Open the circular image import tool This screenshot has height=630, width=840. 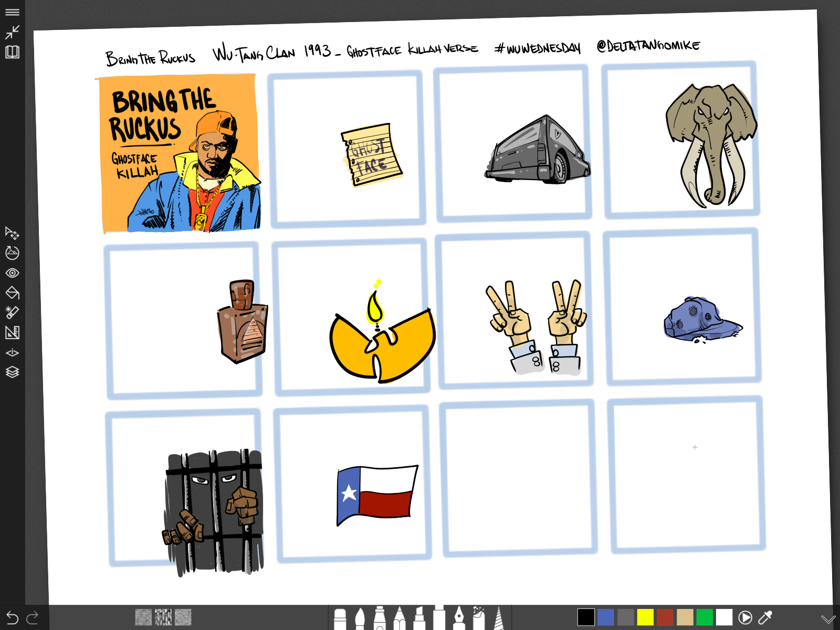pyautogui.click(x=12, y=253)
